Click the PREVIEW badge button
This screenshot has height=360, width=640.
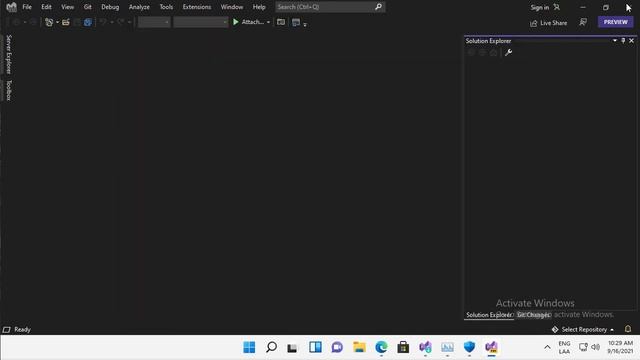(x=616, y=22)
